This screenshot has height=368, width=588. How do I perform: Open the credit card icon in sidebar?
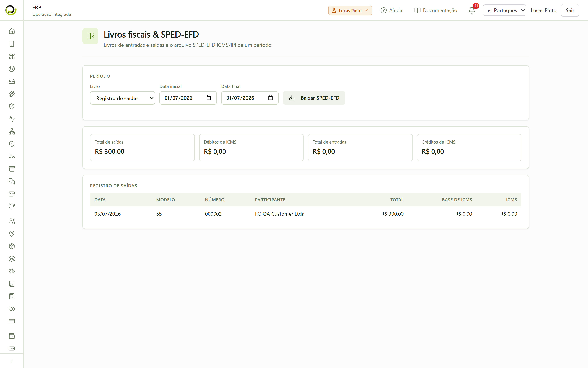point(12,321)
